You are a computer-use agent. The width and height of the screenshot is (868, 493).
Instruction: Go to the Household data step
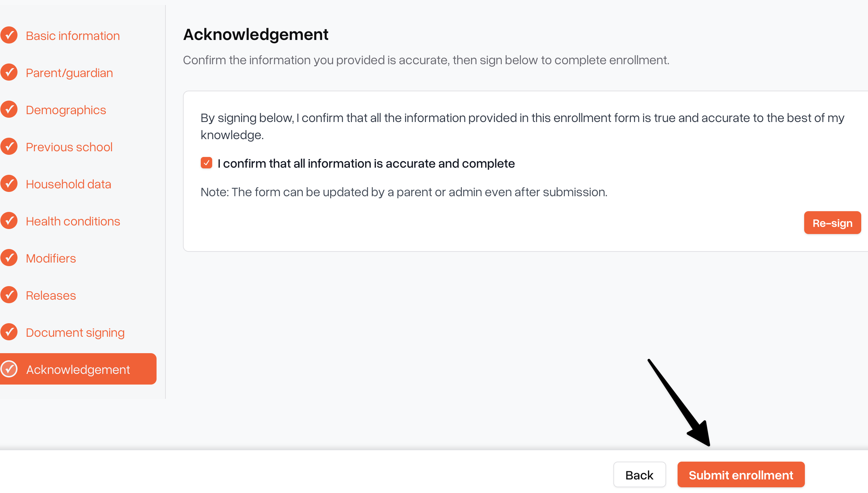pyautogui.click(x=68, y=184)
